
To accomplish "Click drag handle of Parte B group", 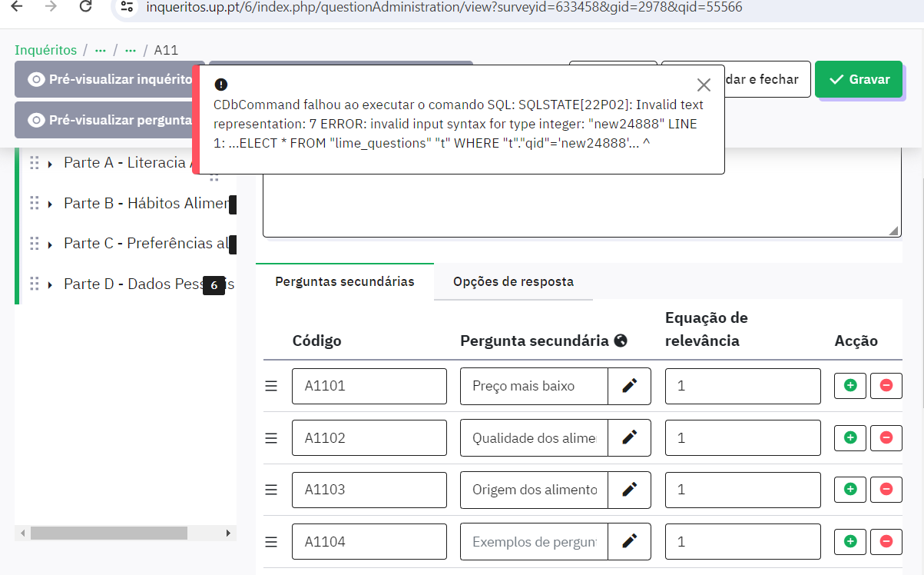I will [34, 203].
